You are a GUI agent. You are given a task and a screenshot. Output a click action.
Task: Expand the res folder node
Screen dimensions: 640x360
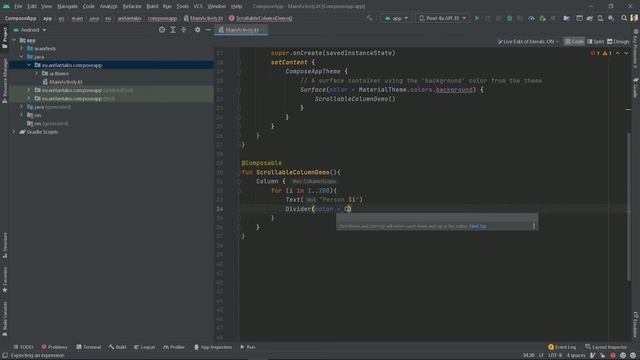[x=22, y=116]
